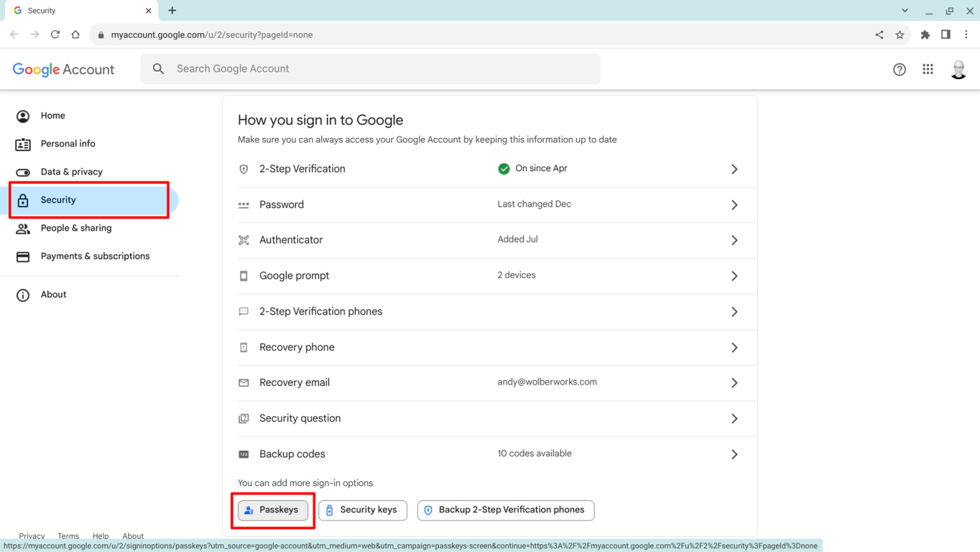Click the Payments card icon

click(x=23, y=256)
